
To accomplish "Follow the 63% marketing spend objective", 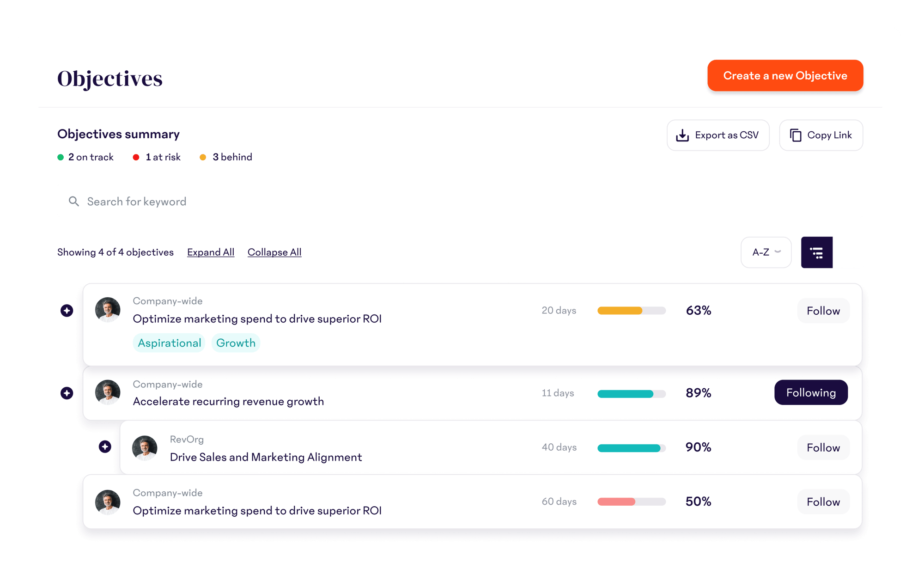I will [823, 311].
